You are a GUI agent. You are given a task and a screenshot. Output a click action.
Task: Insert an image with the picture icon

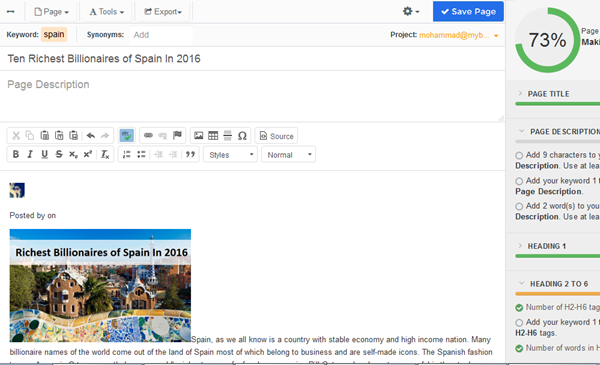click(x=199, y=135)
